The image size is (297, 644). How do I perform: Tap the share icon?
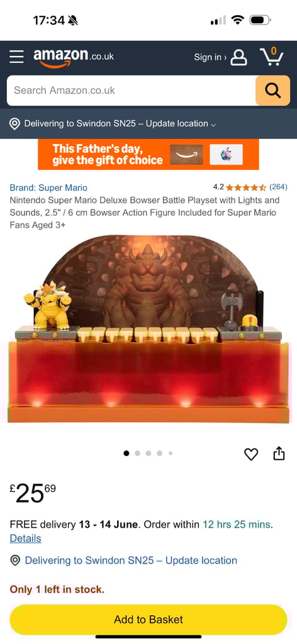pos(279,453)
